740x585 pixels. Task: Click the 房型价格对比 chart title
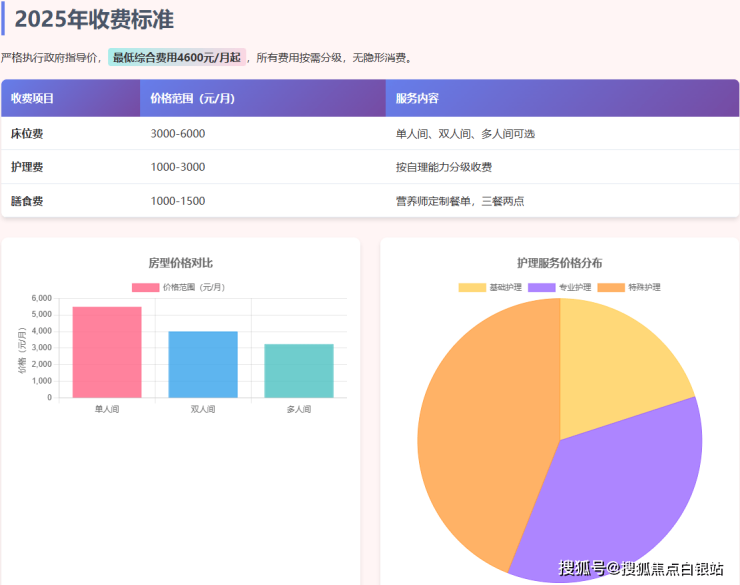coord(180,263)
